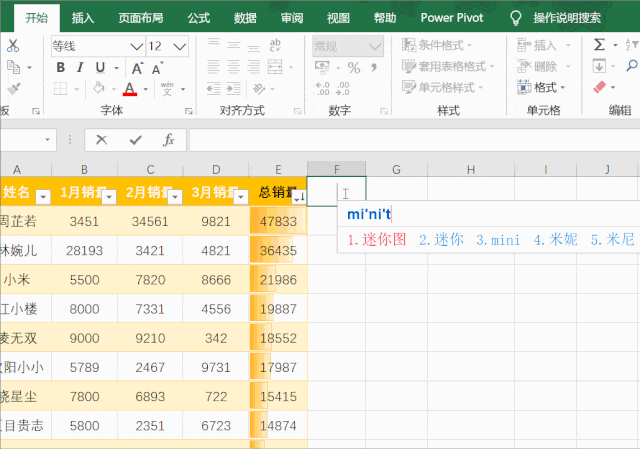
Task: Apply underline formatting
Action: [x=102, y=67]
